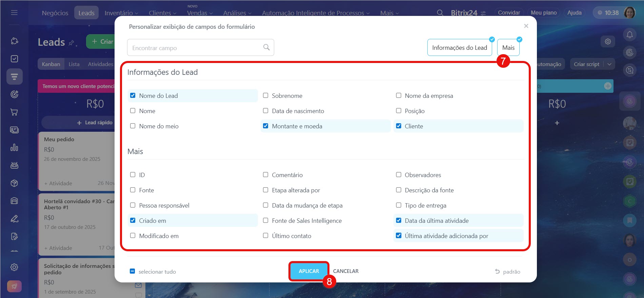Click the CANCELAR button
The image size is (644, 298).
point(346,271)
